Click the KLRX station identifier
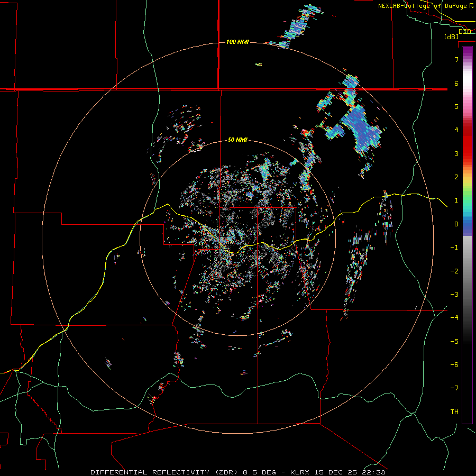476x476 pixels. [300, 472]
